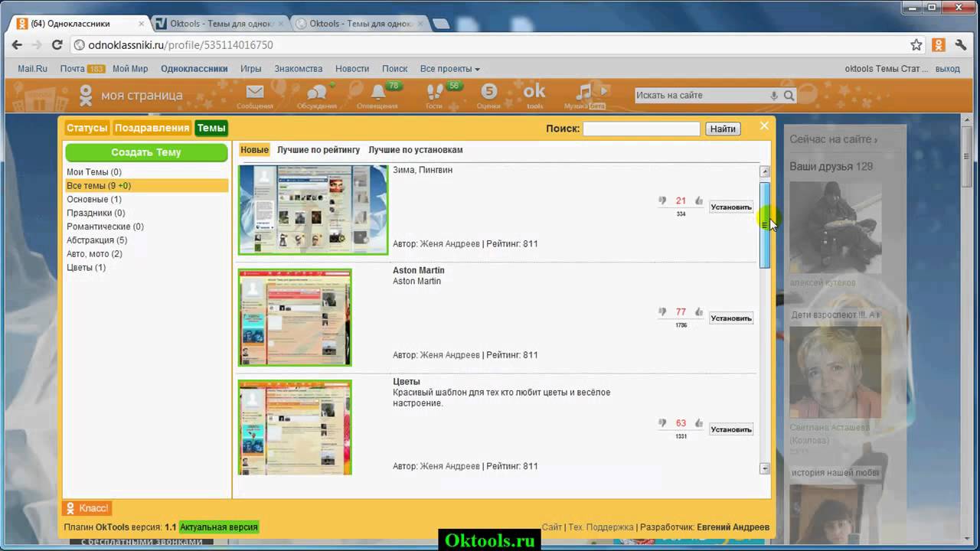Install the Aston Martin theme
980x551 pixels.
[x=731, y=318]
